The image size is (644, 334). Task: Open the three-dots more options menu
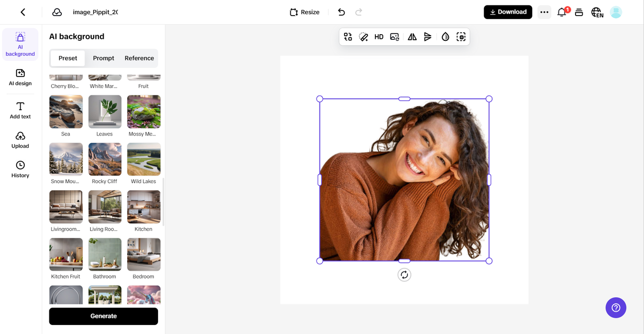(544, 12)
